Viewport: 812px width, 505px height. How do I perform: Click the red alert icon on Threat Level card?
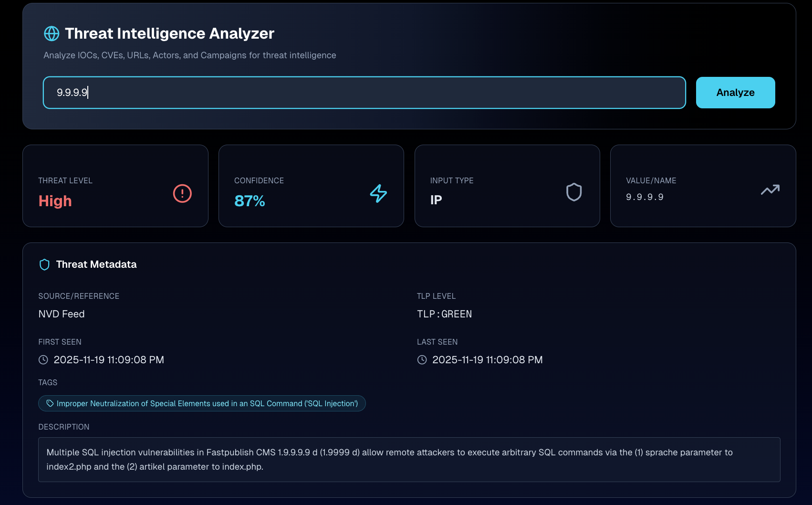point(182,194)
